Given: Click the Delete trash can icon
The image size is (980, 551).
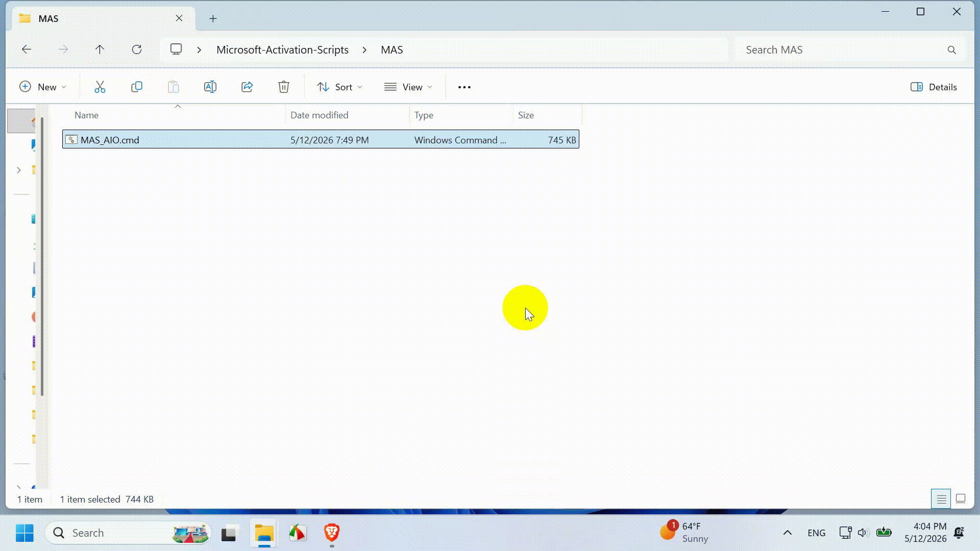Looking at the screenshot, I should (x=284, y=87).
